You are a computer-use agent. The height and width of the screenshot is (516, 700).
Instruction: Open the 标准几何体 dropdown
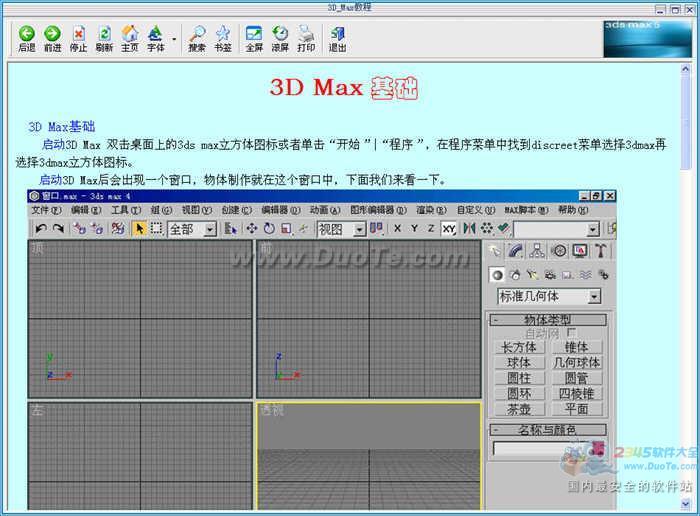[549, 296]
